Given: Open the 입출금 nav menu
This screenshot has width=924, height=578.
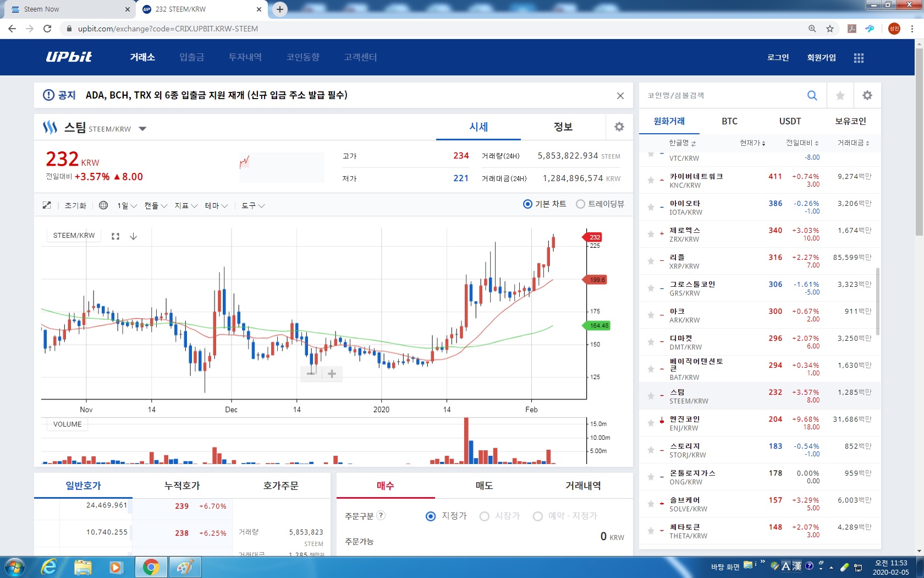Looking at the screenshot, I should (191, 57).
